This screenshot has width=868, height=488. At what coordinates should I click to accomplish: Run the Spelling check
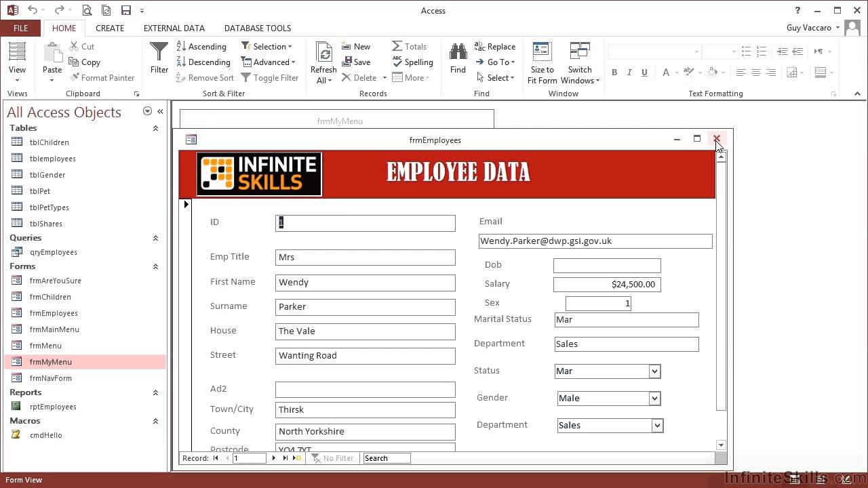pyautogui.click(x=412, y=62)
